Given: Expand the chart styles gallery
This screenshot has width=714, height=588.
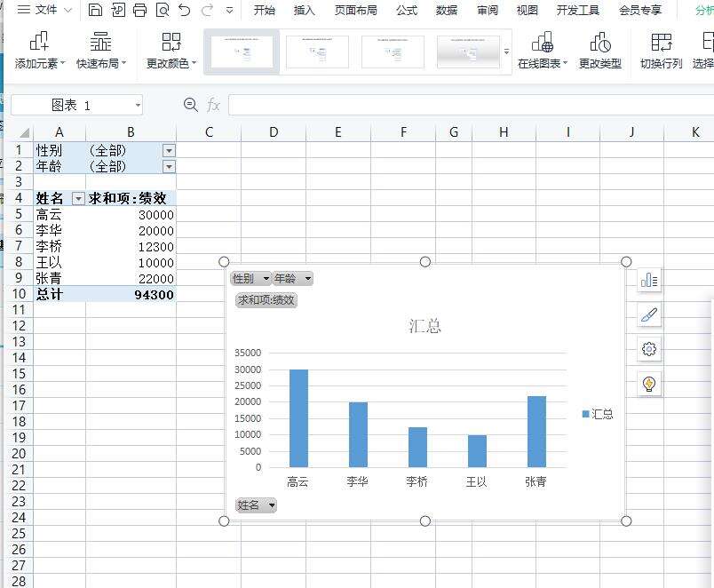Looking at the screenshot, I should [x=506, y=52].
